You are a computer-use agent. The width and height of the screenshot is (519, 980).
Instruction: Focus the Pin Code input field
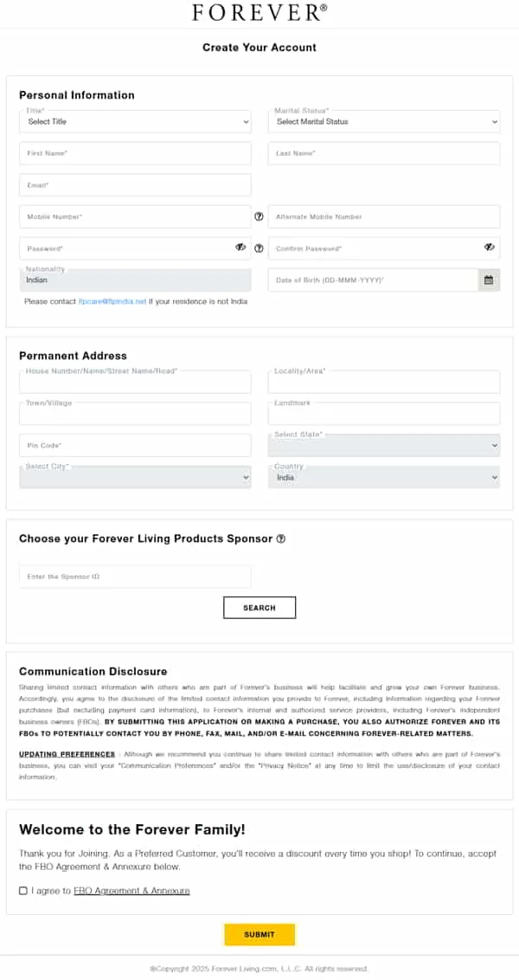(135, 445)
